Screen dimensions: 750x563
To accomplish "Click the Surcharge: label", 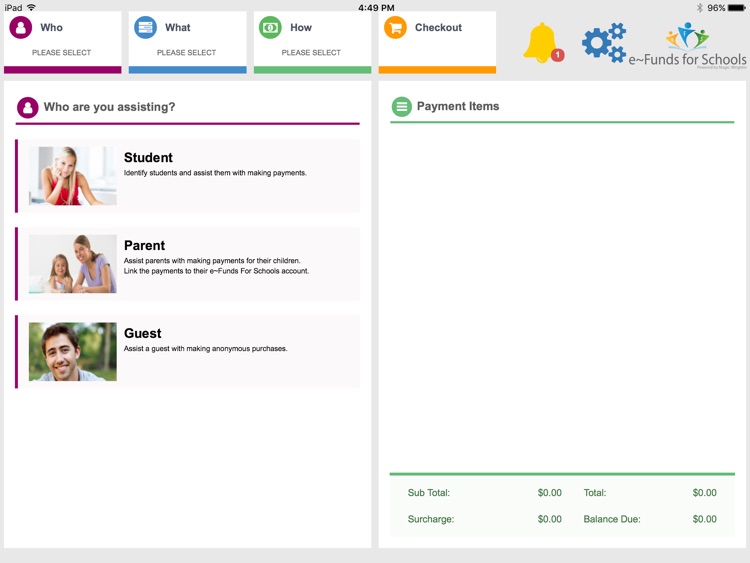I will click(430, 519).
